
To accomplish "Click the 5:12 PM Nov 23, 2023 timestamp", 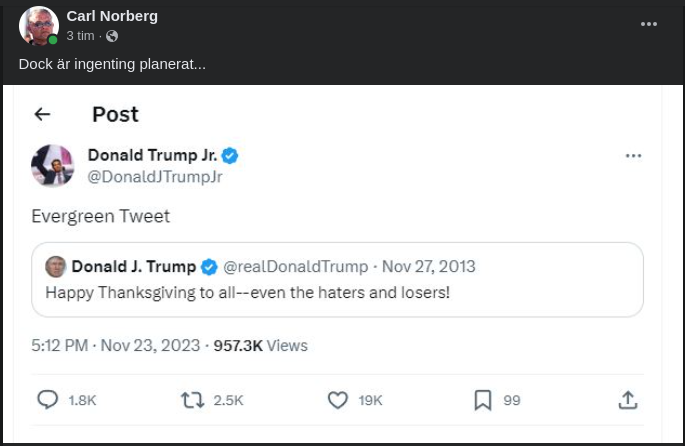I will (116, 345).
